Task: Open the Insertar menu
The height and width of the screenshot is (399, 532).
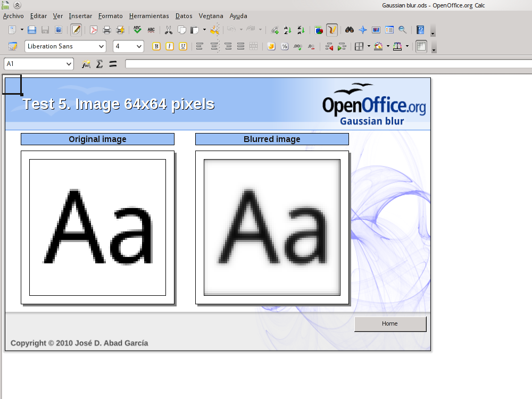Action: tap(80, 16)
